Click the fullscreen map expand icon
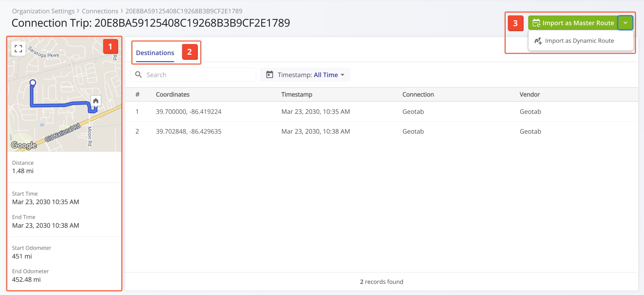 pos(18,48)
